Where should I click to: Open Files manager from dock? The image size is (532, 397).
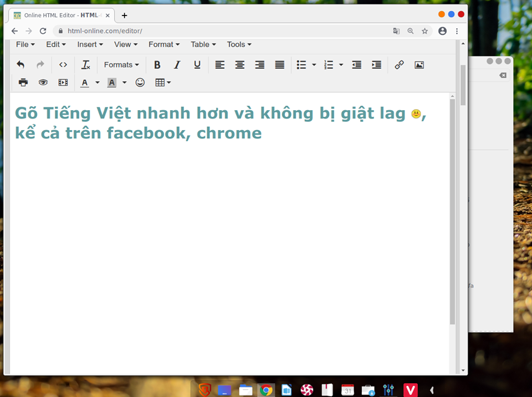click(x=245, y=390)
